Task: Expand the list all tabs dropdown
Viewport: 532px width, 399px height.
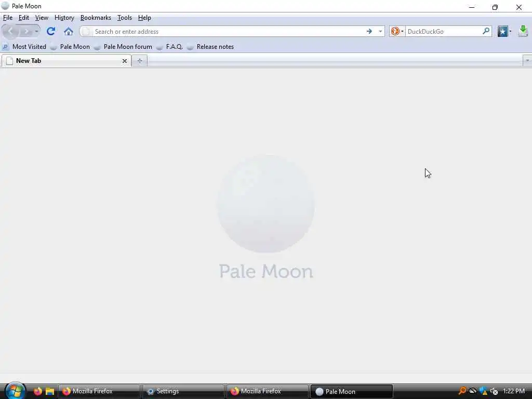Action: (527, 61)
